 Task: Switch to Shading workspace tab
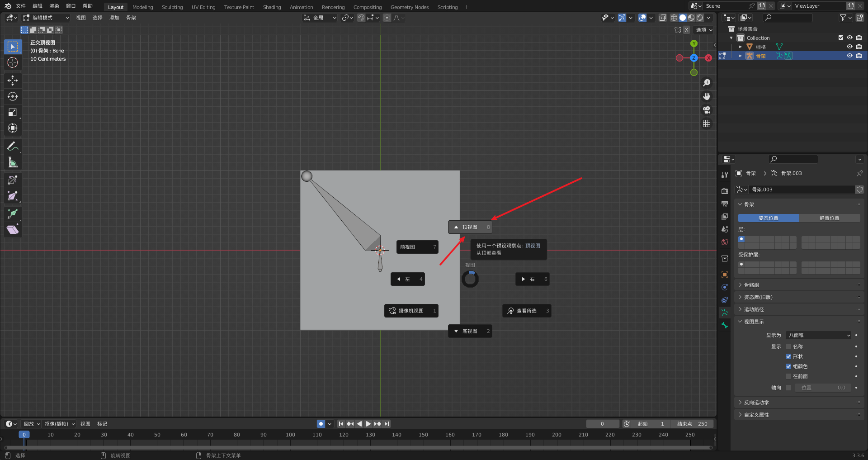pos(272,7)
